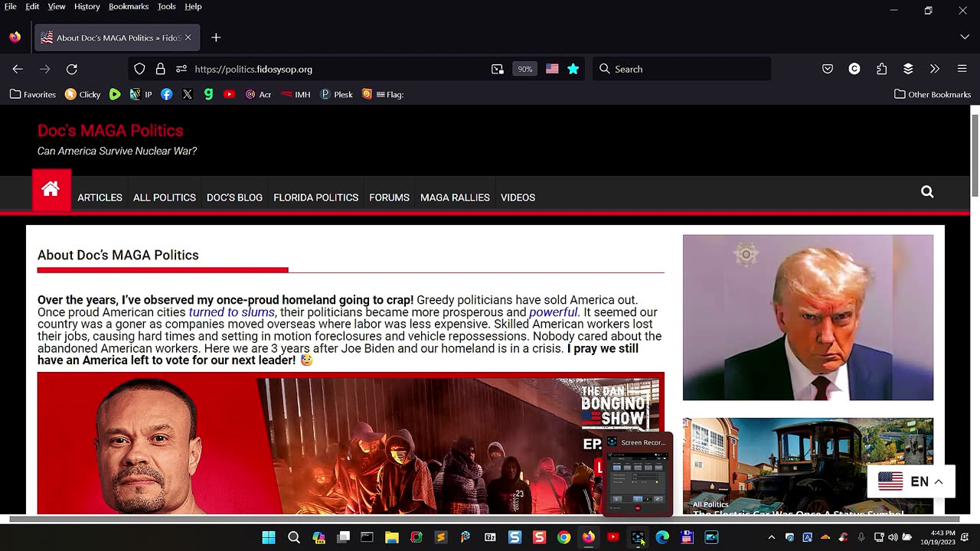Open Firefox application hamburger menu
980x551 pixels.
point(962,69)
